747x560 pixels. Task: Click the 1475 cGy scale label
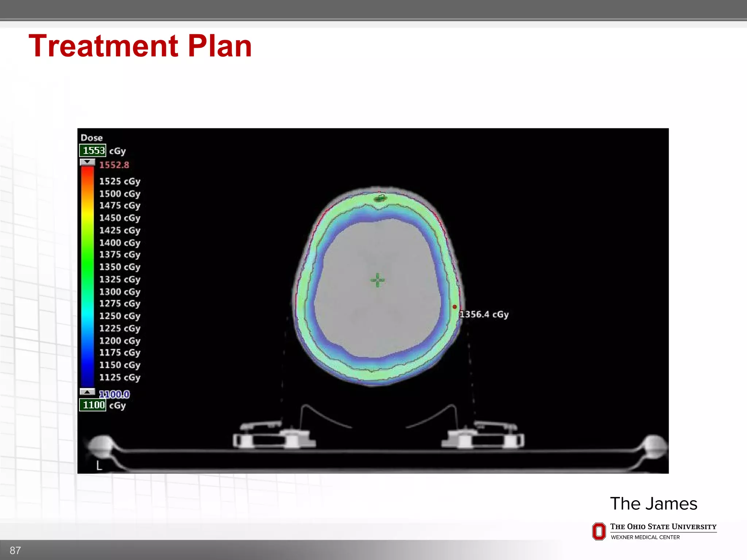click(120, 206)
